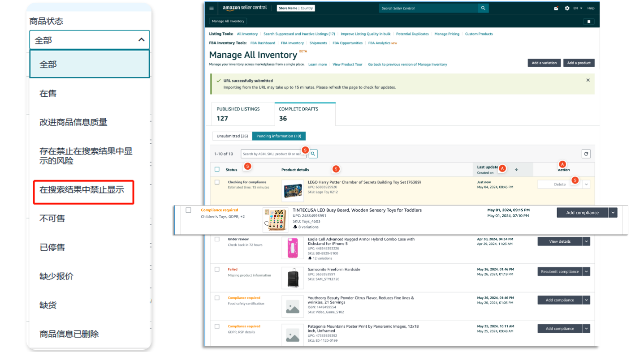The width and height of the screenshot is (644, 352).
Task: Switch to the COMPLETE DRAFTS tab
Action: click(x=305, y=114)
